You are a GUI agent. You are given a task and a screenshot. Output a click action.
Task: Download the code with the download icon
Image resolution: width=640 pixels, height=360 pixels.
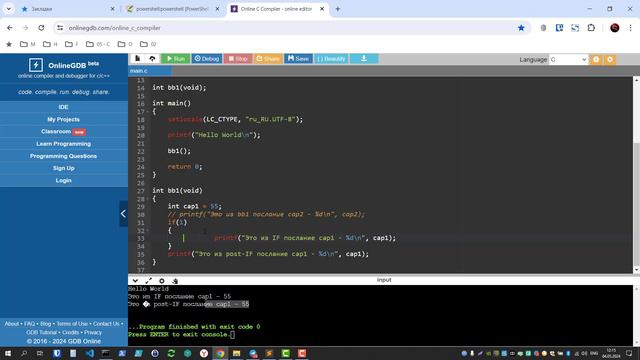(364, 59)
